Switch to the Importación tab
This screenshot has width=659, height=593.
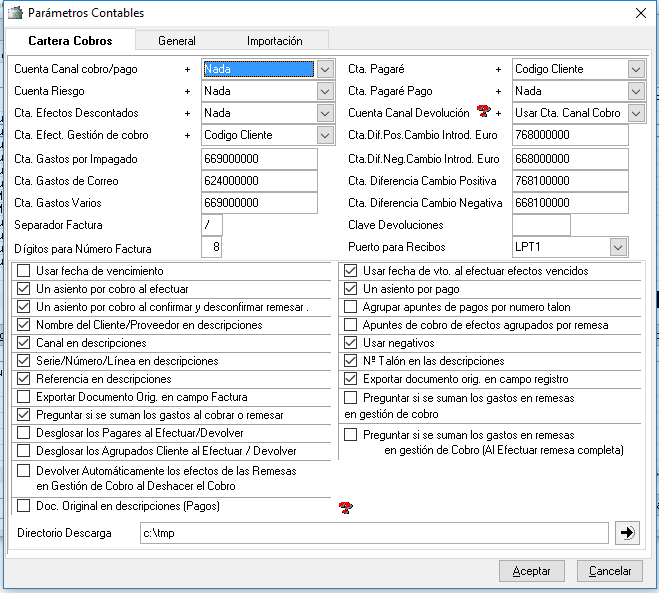(x=274, y=41)
